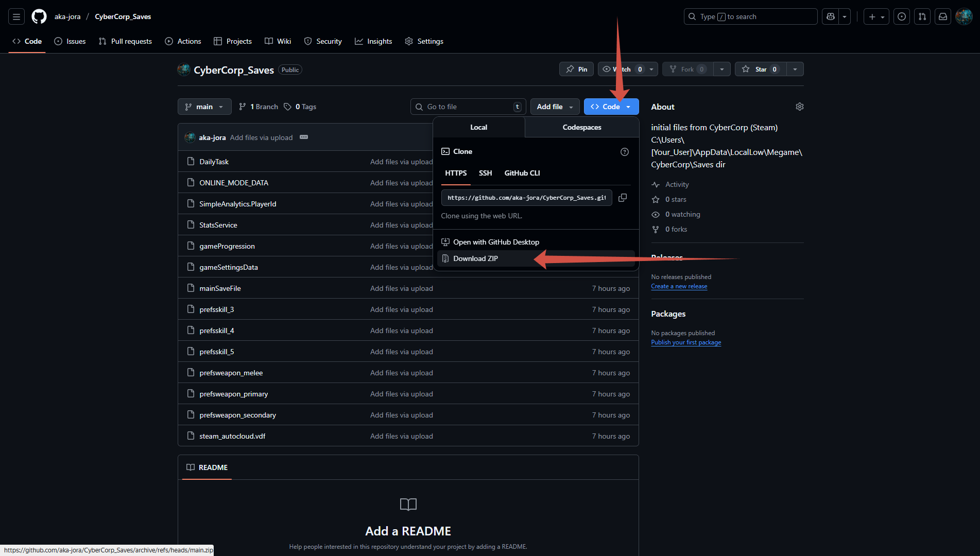Click the Go to file search field

point(468,107)
